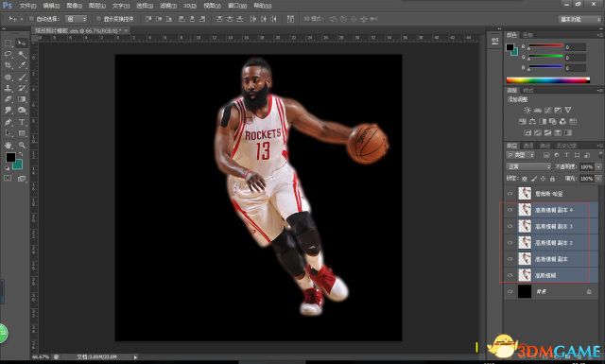Image resolution: width=605 pixels, height=364 pixels.
Task: Open the Layers panel flyout menu
Action: tap(599, 146)
